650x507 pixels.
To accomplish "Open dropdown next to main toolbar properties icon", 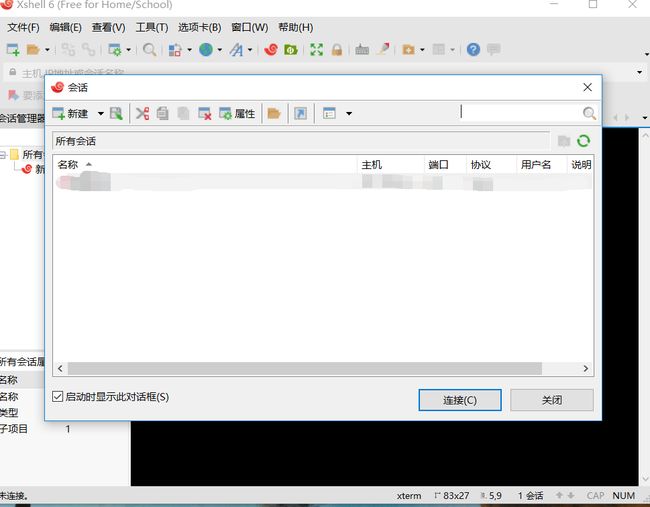I will click(x=129, y=50).
